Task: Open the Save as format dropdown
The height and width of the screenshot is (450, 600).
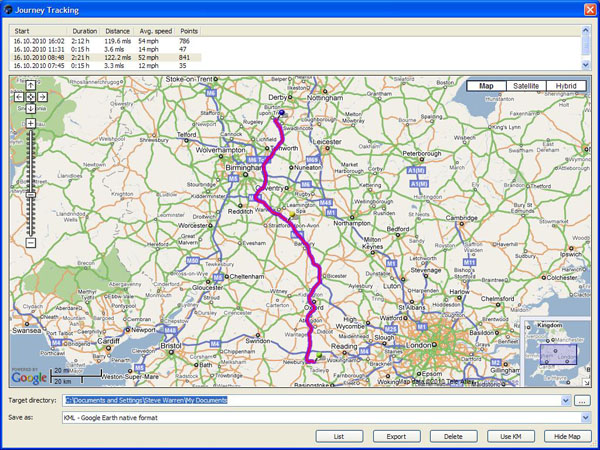Action: [585, 417]
